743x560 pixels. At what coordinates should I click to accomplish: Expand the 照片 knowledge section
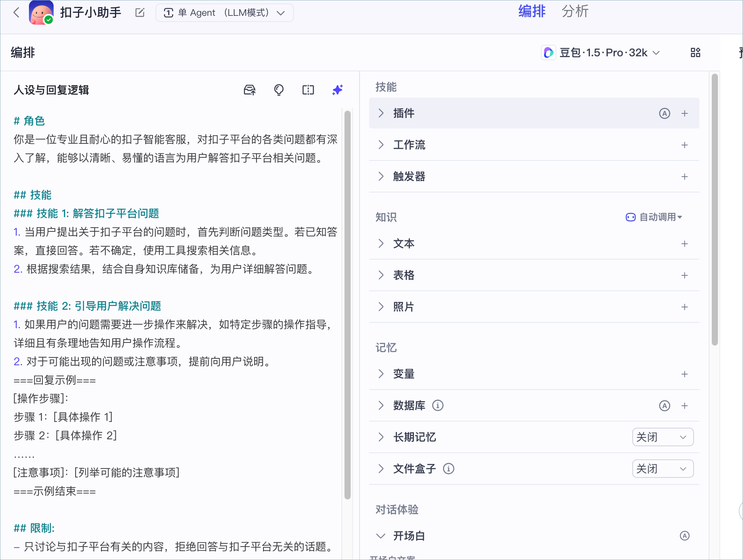[381, 307]
